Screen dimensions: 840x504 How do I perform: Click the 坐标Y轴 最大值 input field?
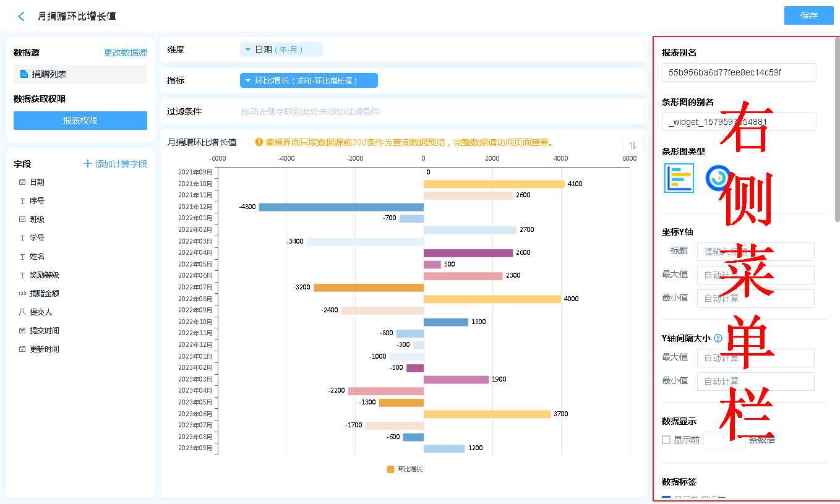tap(755, 275)
